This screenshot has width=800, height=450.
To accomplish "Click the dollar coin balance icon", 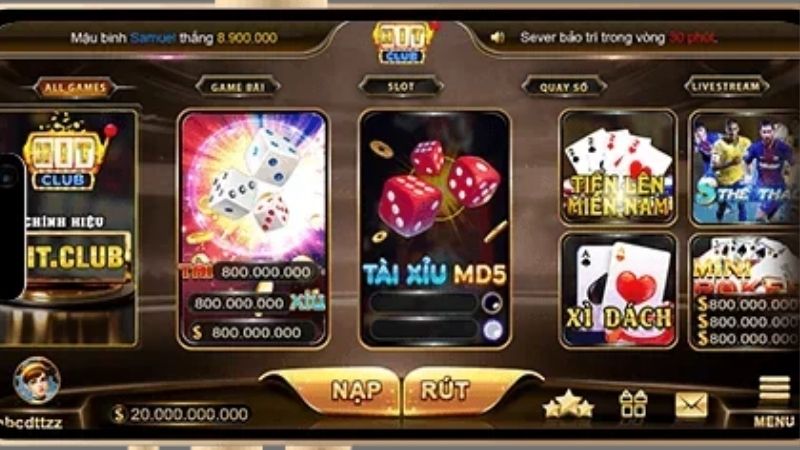I will pos(119,414).
